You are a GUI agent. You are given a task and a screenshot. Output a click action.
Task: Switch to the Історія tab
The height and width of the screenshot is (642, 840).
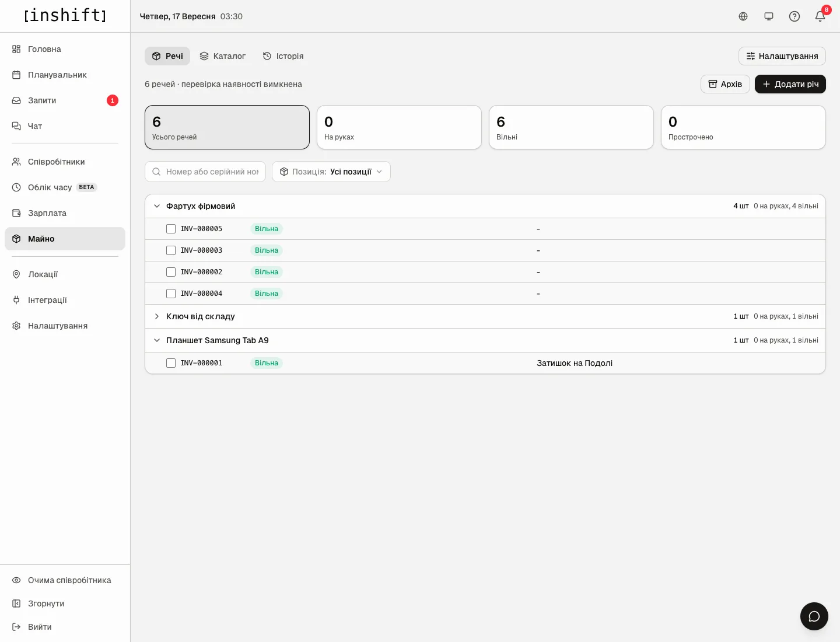(x=283, y=56)
